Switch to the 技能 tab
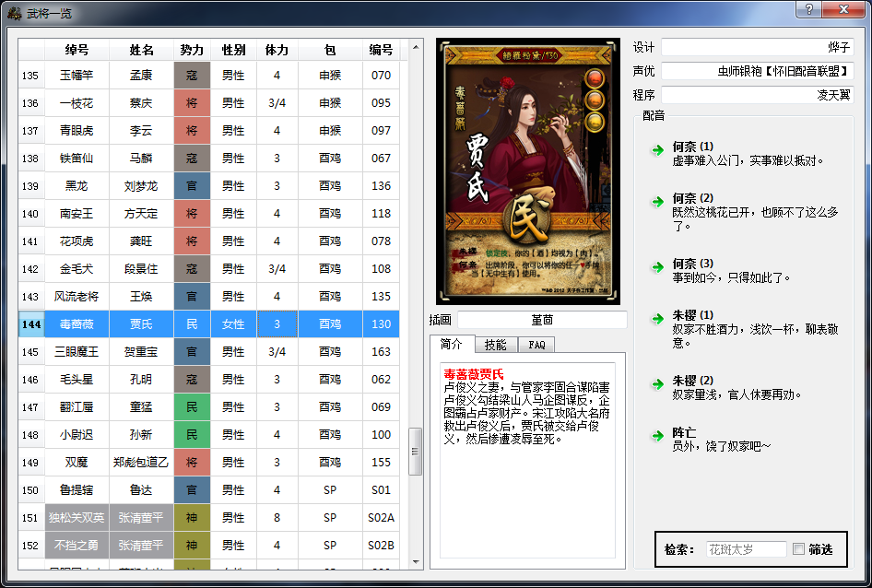 (496, 345)
